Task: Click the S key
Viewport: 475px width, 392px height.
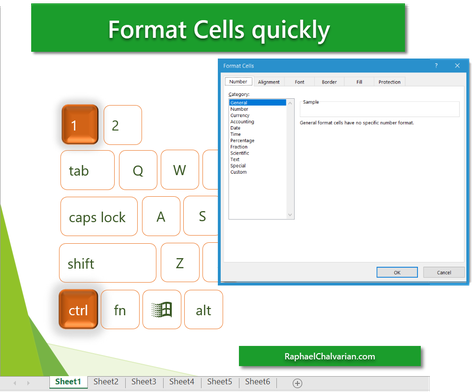Action: coord(201,216)
